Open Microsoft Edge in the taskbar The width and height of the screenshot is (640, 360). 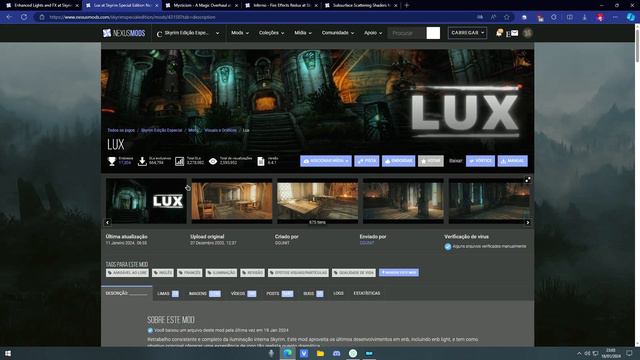pos(287,353)
